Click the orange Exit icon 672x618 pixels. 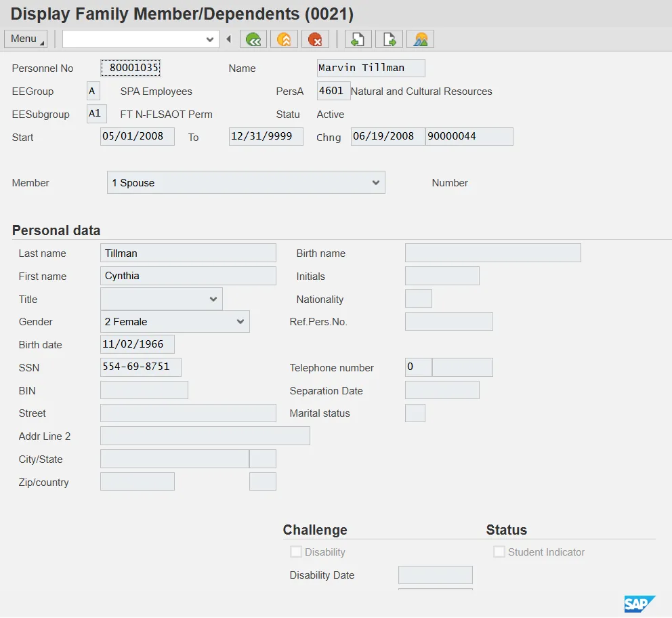pyautogui.click(x=284, y=39)
